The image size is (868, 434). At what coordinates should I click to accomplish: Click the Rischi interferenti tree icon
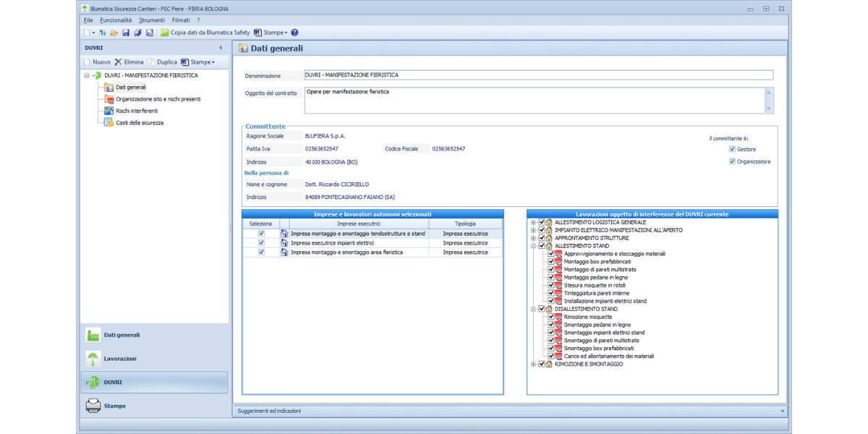109,111
